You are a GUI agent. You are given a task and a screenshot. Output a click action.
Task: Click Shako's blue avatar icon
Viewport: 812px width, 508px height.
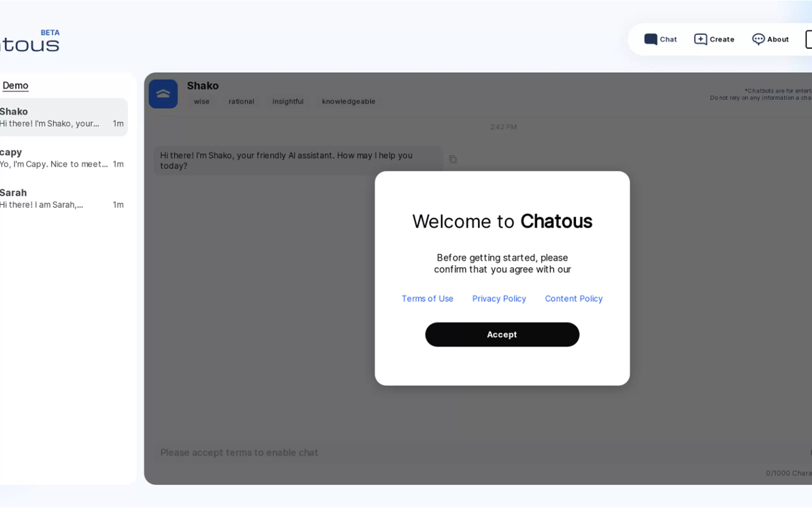163,94
